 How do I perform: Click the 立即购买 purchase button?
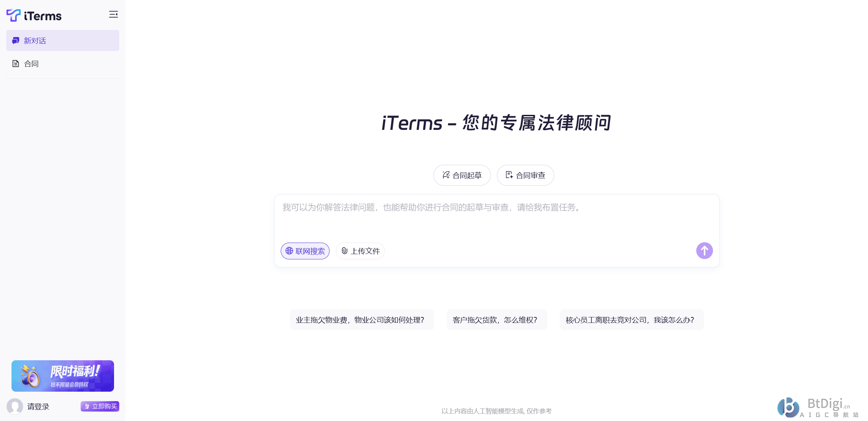pos(100,406)
